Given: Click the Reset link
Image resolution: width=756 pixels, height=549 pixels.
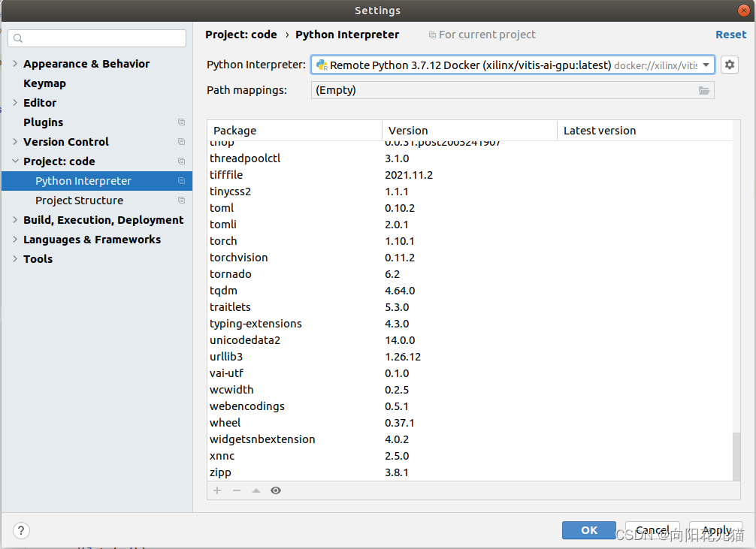Looking at the screenshot, I should coord(730,35).
